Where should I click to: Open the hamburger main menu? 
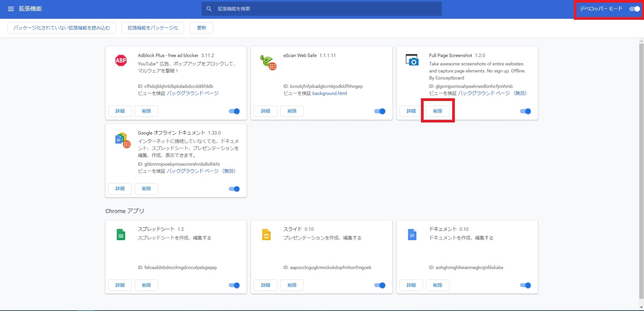(11, 9)
